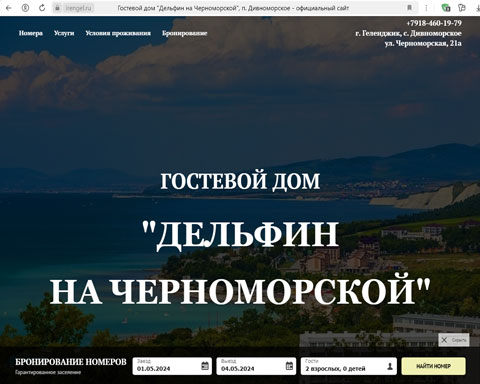
Task: Open the check-in date calendar icon
Action: pyautogui.click(x=205, y=366)
